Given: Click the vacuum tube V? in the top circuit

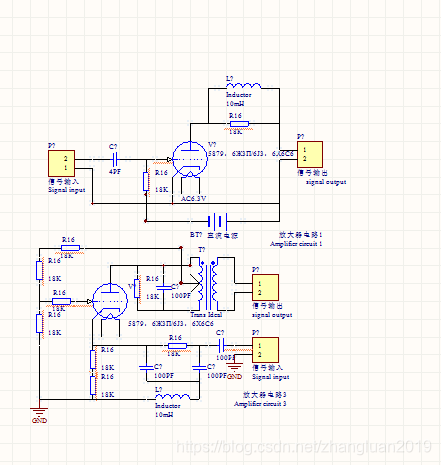Looking at the screenshot, I should coord(190,159).
